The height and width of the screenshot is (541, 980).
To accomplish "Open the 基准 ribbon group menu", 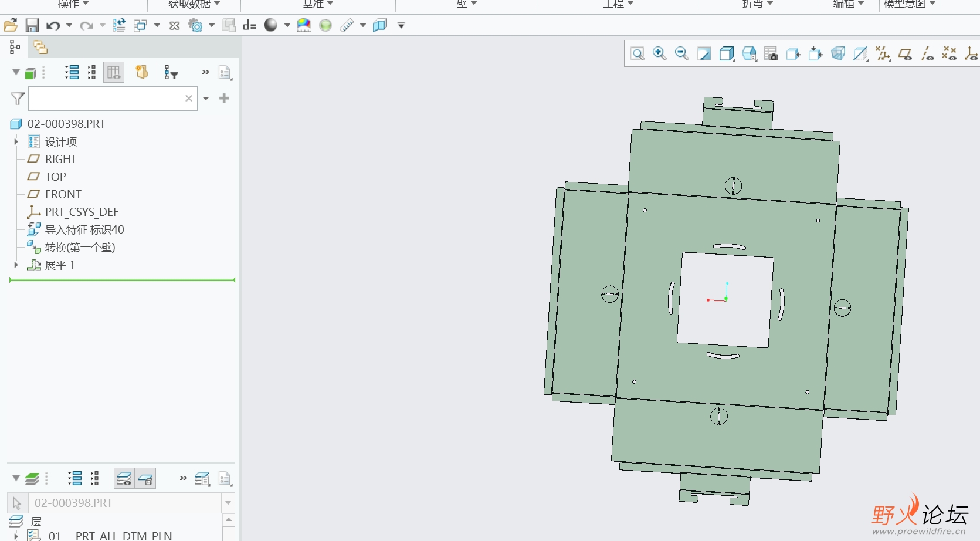I will click(317, 4).
